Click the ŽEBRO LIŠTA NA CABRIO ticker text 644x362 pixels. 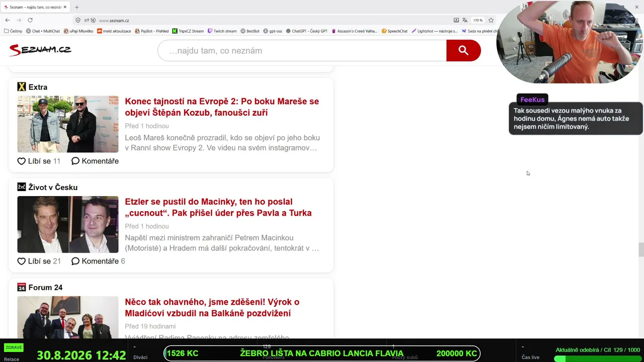point(321,353)
